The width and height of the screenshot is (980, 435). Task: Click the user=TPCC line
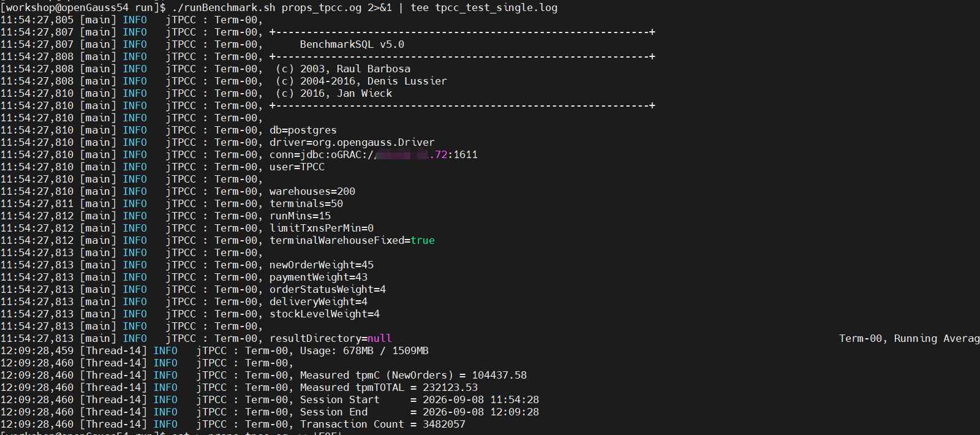(x=297, y=167)
